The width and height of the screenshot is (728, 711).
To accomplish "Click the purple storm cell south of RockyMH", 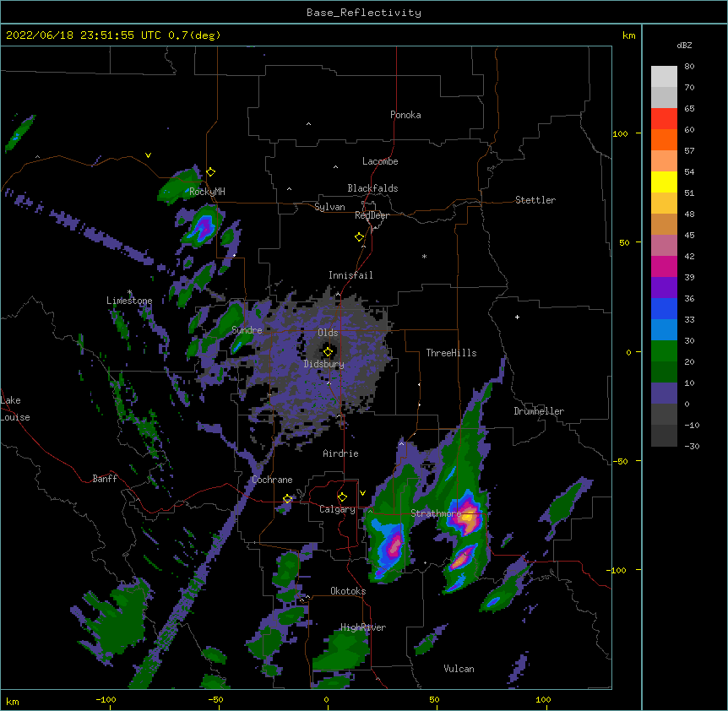I will 204,227.
